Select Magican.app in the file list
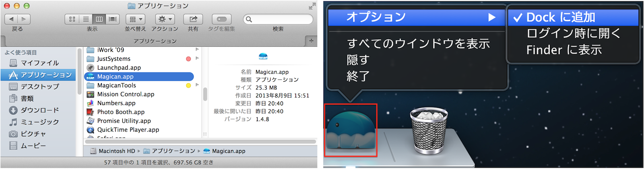644x169 pixels. point(139,76)
